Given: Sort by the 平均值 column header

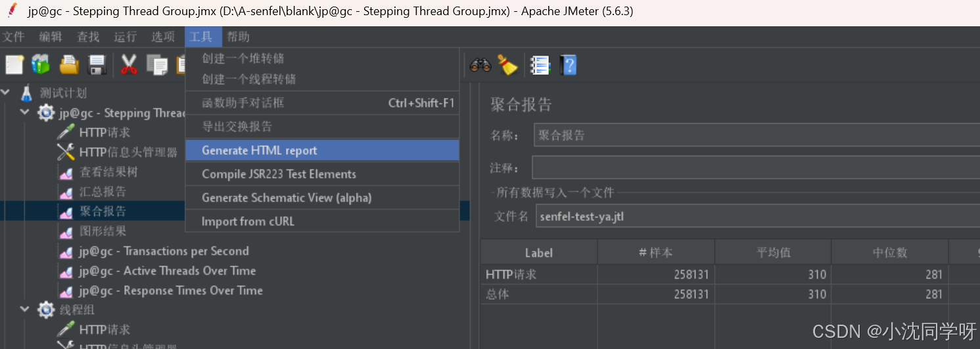Looking at the screenshot, I should (773, 252).
